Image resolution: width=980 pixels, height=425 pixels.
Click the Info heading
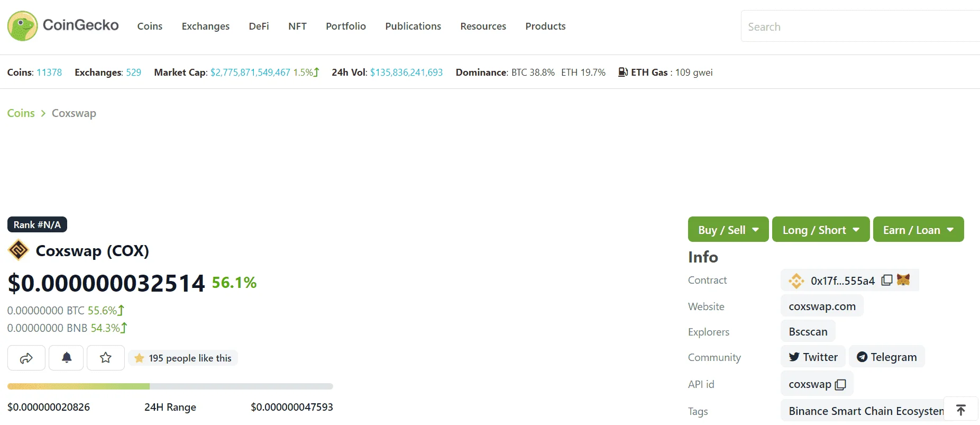pyautogui.click(x=703, y=257)
